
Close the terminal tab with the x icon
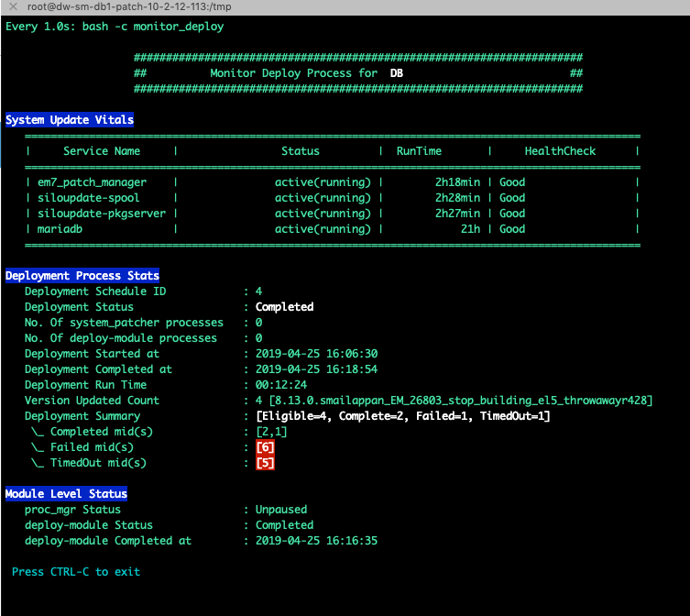(13, 7)
